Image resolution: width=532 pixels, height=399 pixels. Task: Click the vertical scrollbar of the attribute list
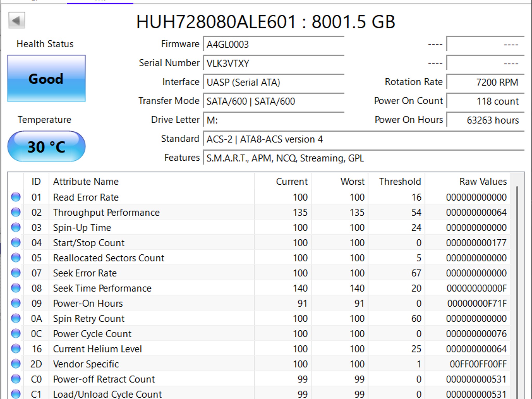[517, 292]
